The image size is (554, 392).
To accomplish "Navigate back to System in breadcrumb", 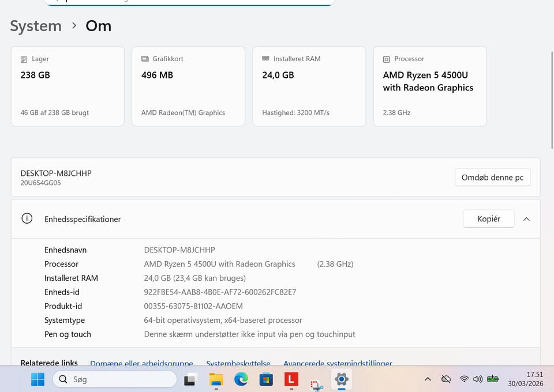I will click(x=36, y=26).
